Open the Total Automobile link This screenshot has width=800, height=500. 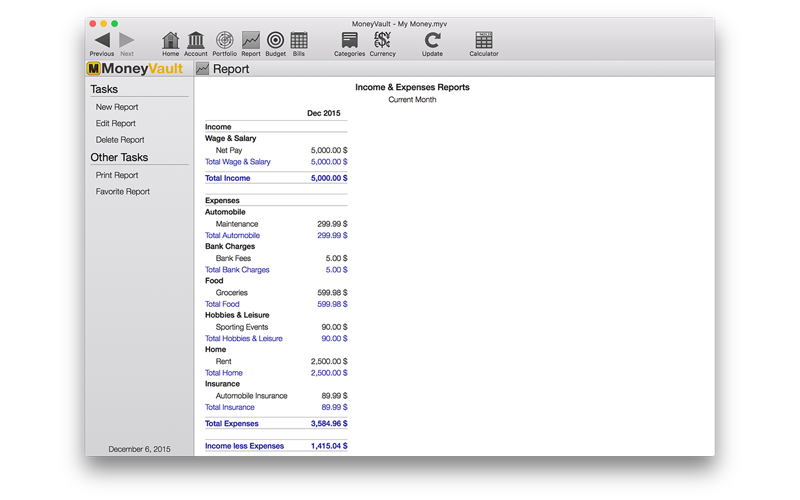tap(232, 235)
